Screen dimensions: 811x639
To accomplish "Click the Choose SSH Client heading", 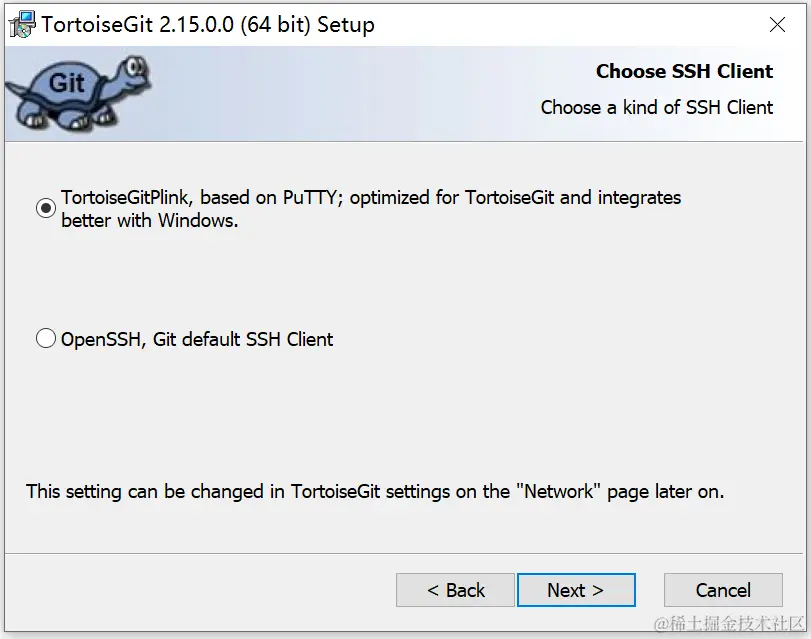I will pyautogui.click(x=684, y=71).
